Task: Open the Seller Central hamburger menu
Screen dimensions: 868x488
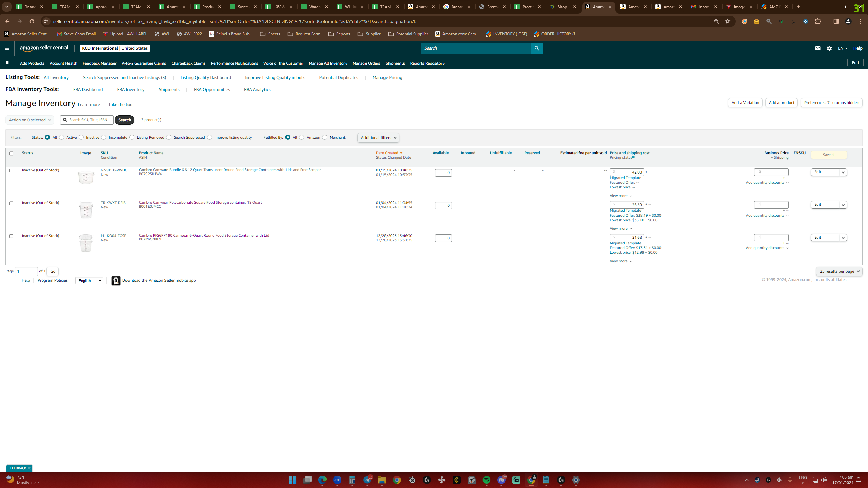Action: click(7, 48)
